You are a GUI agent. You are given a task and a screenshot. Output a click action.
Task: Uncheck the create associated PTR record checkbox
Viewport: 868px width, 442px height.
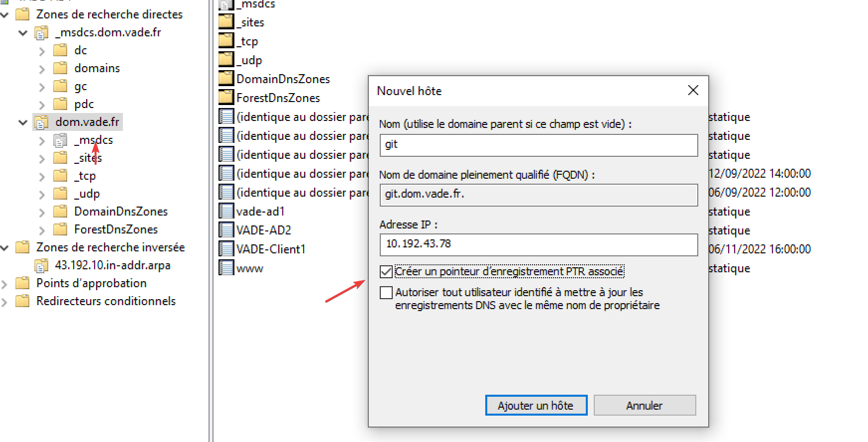tap(386, 272)
